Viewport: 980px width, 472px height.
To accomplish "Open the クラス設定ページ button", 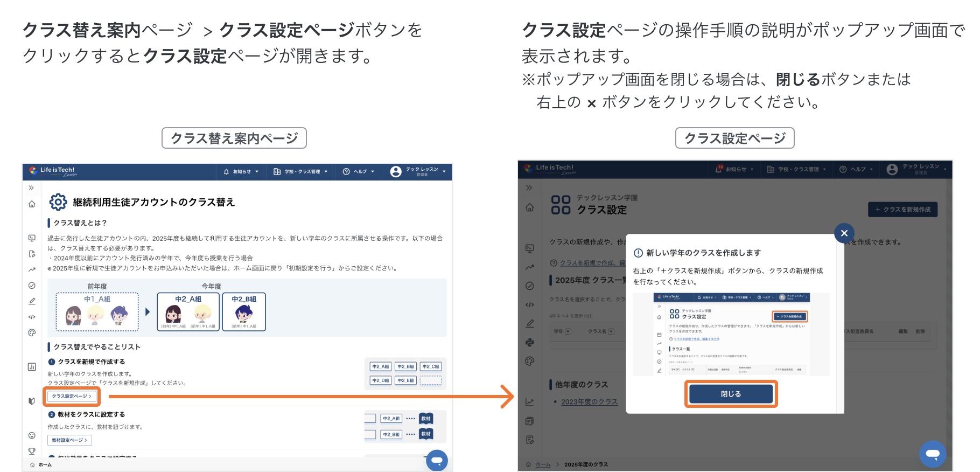I will click(72, 397).
